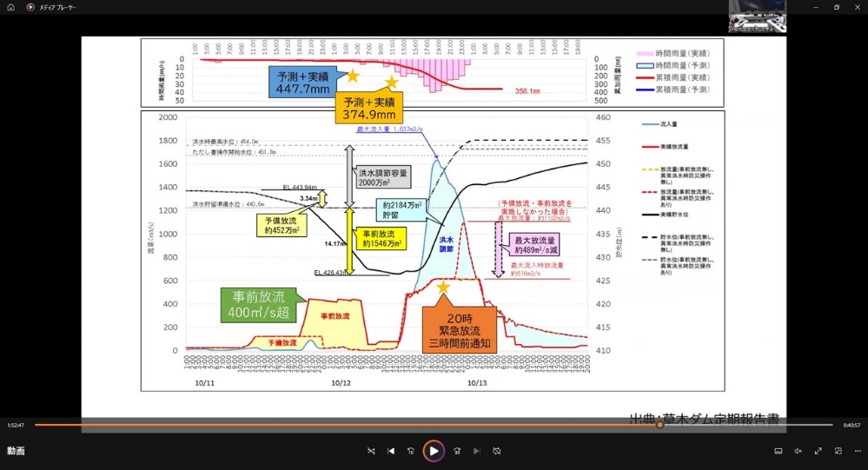This screenshot has height=470, width=868.
Task: Restore down the Media Player window
Action: [x=836, y=7]
